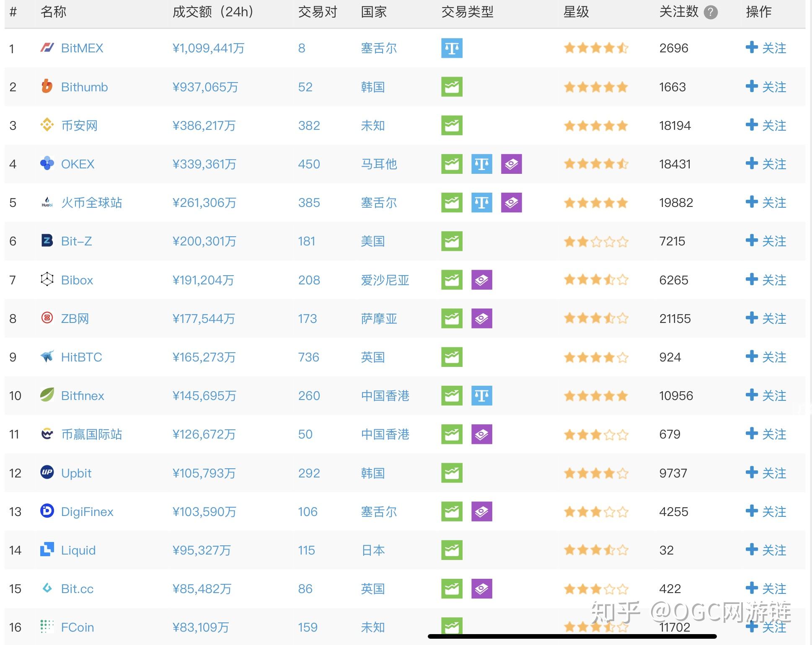Click 币赢国际站 purple OTC icon

[x=481, y=434]
